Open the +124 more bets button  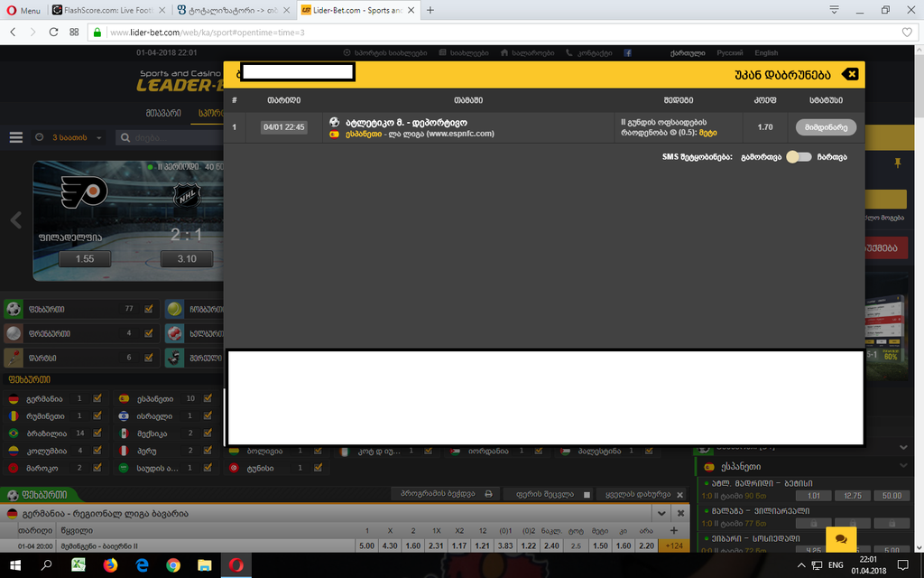674,546
